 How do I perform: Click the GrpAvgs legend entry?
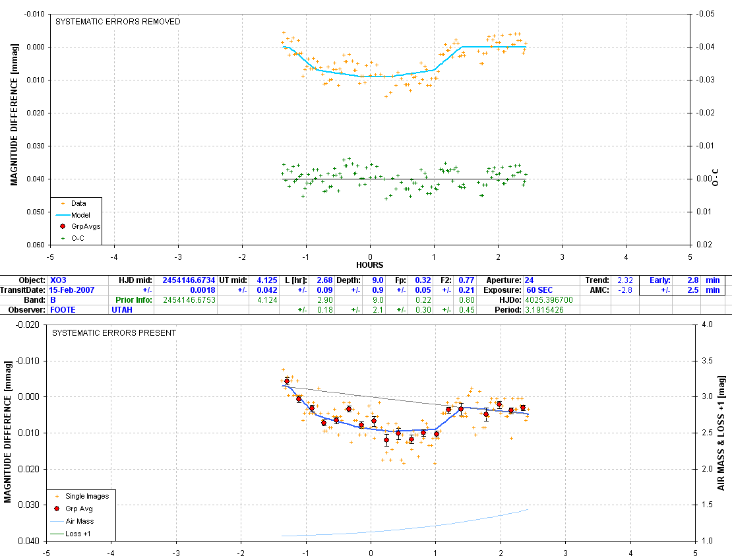click(x=86, y=226)
